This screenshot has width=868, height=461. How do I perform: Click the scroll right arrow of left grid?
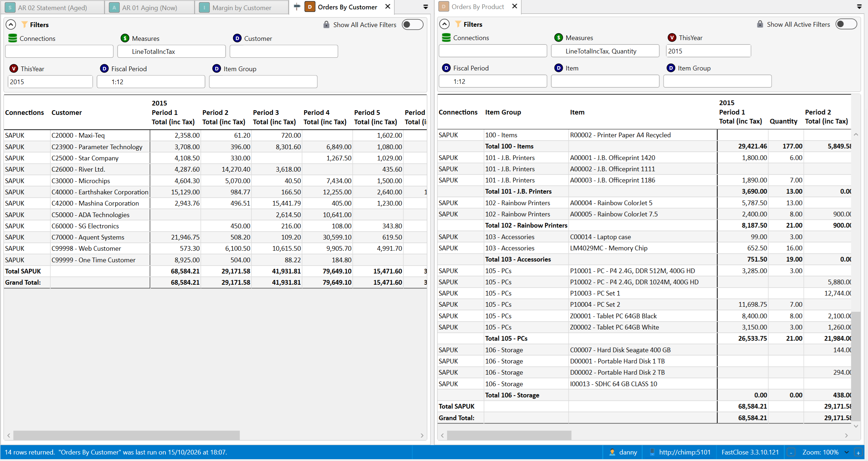[422, 435]
